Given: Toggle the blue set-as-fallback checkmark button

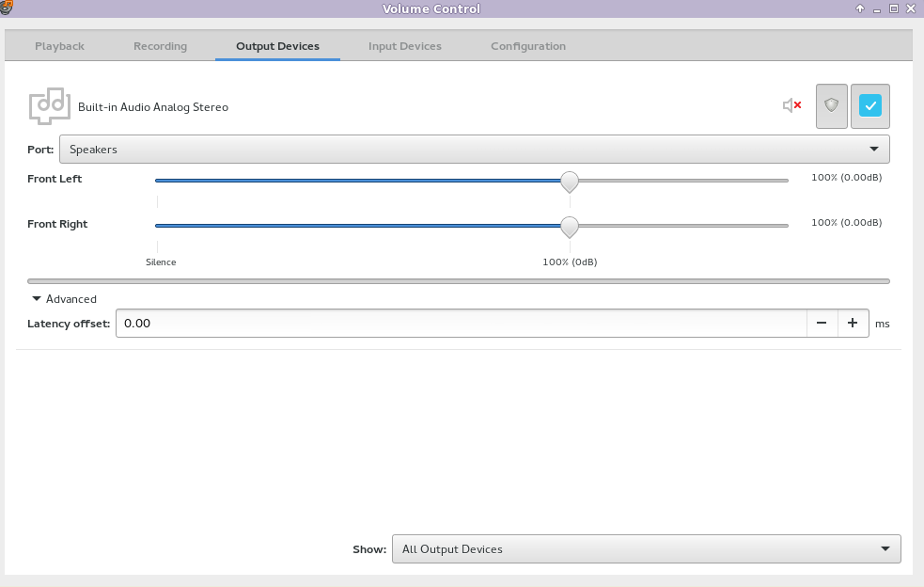Looking at the screenshot, I should (x=870, y=105).
